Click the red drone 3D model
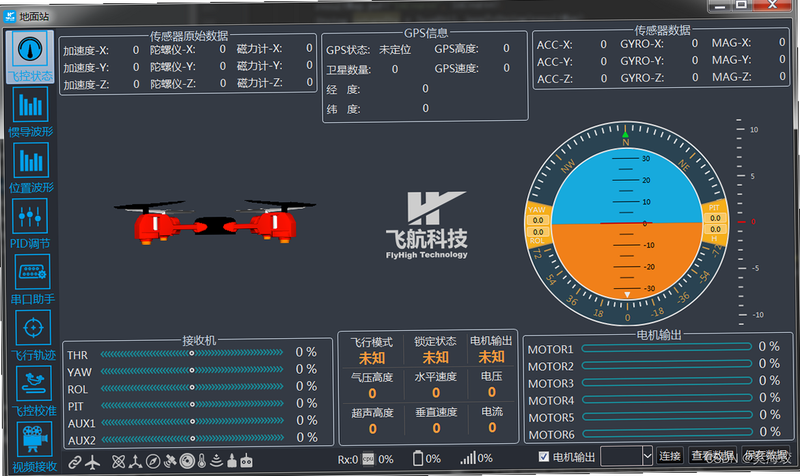 [214, 221]
